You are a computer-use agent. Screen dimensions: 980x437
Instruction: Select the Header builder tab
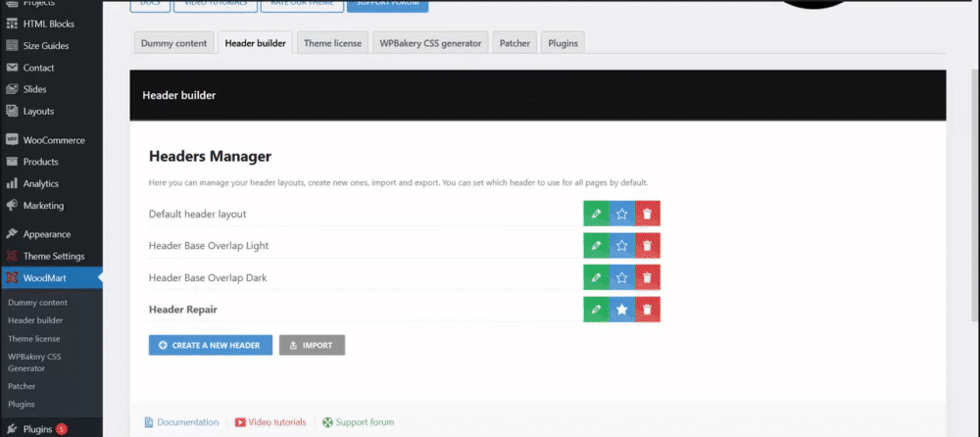tap(255, 43)
